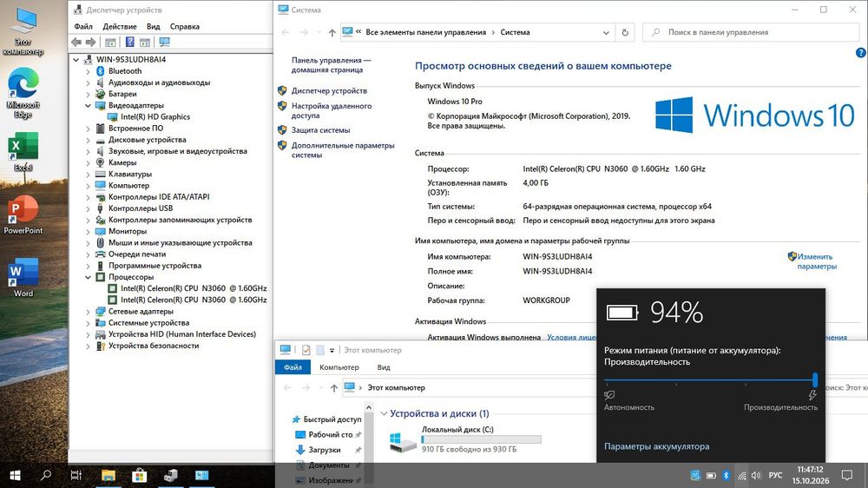Viewport: 868px width, 488px height.
Task: Open 'Справка' menu in Device Manager
Action: [x=184, y=27]
